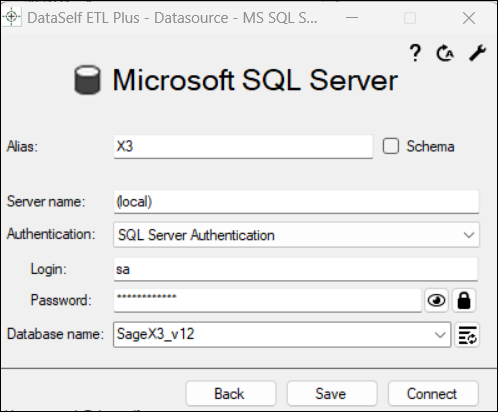This screenshot has height=412, width=498.
Task: Click the database cylinder icon
Action: (x=87, y=80)
